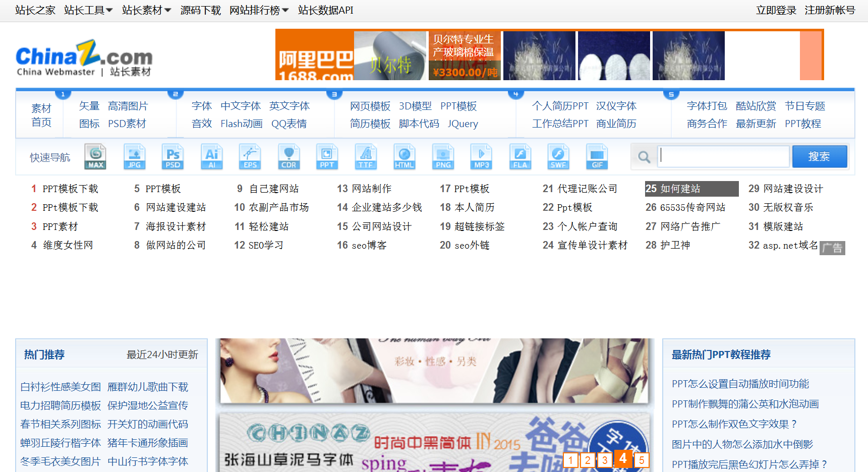Expand the 网站排行榜 dropdown menu

pyautogui.click(x=259, y=10)
